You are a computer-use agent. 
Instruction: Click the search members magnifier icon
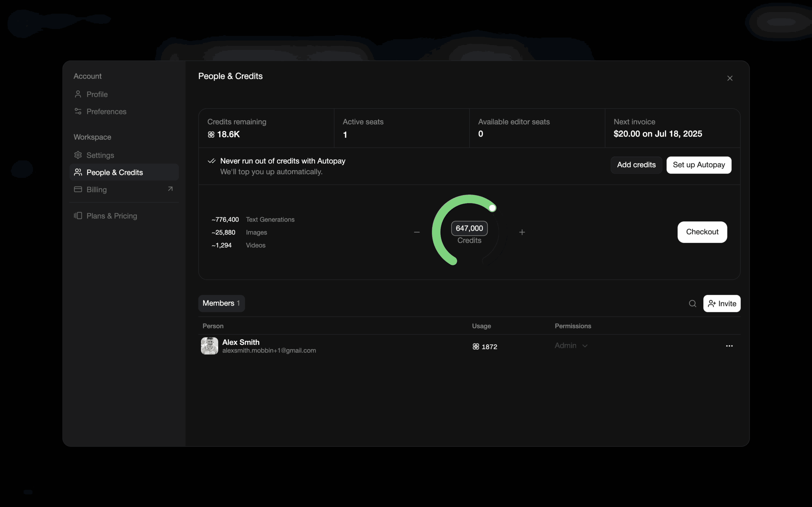(x=692, y=303)
